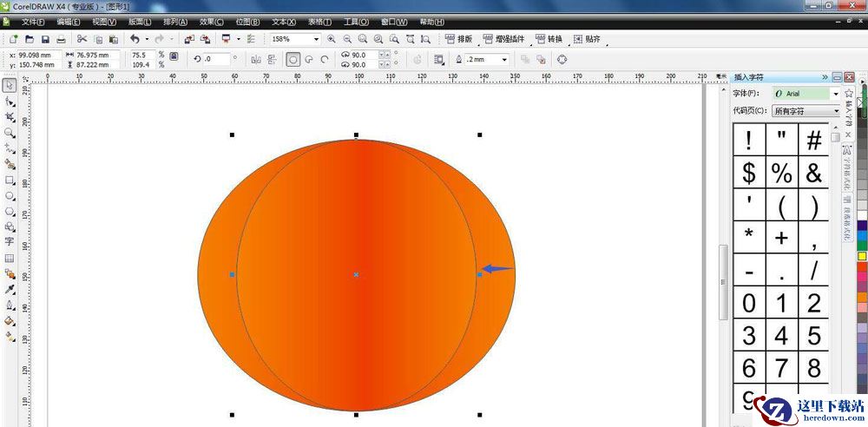Open the 排列(A) menu
Image resolution: width=868 pixels, height=427 pixels.
pos(175,23)
